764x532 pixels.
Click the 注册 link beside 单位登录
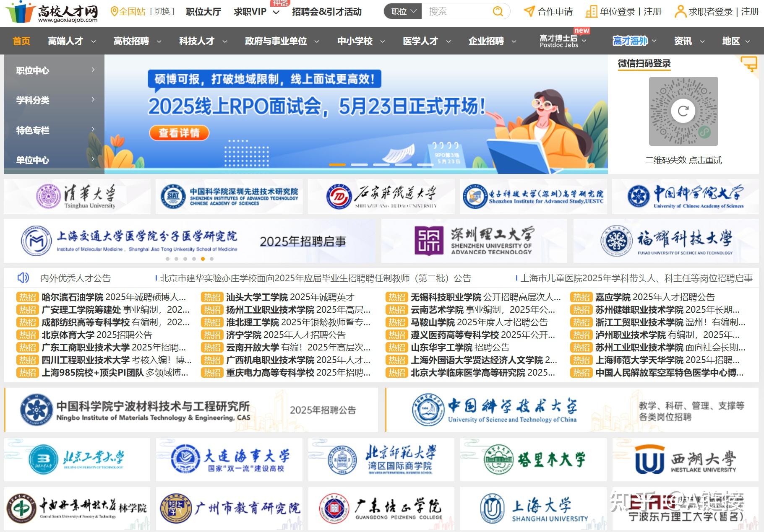(652, 12)
